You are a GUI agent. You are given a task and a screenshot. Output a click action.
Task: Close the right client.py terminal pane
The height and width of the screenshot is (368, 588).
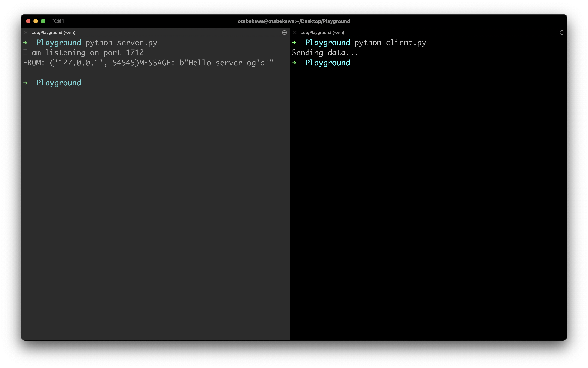tap(295, 32)
